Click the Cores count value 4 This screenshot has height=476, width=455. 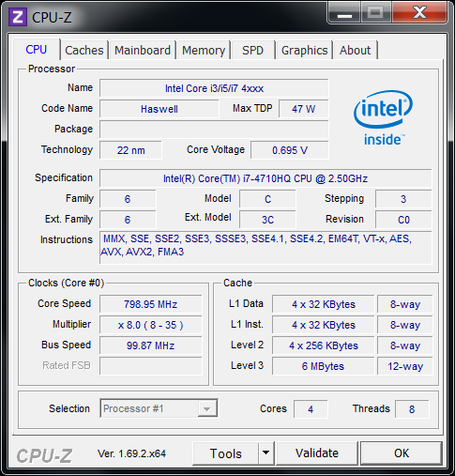click(x=311, y=409)
